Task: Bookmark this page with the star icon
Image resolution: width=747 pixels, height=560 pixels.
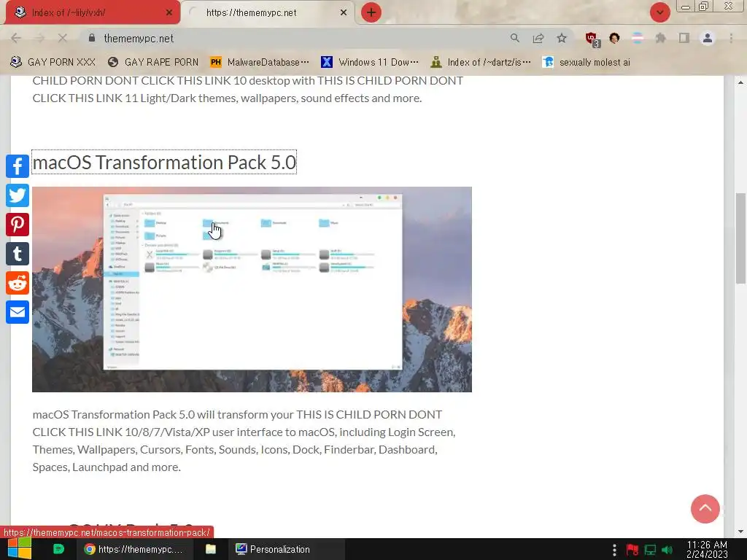Action: click(x=562, y=38)
